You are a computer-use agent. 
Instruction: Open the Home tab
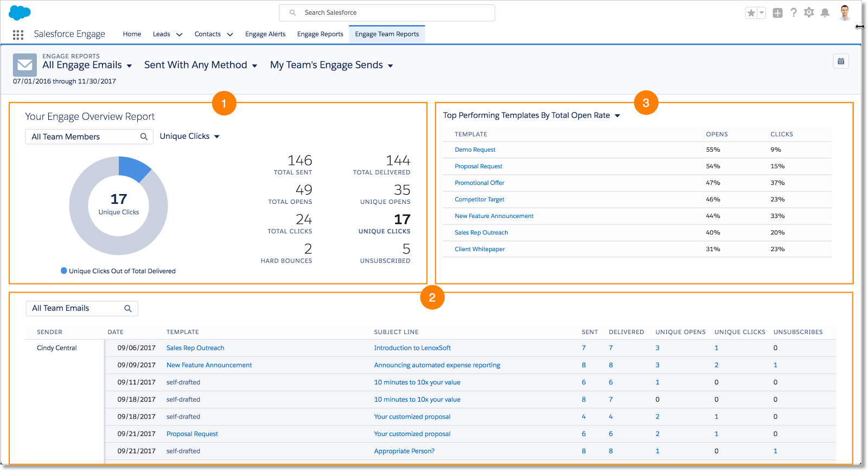[x=132, y=34]
